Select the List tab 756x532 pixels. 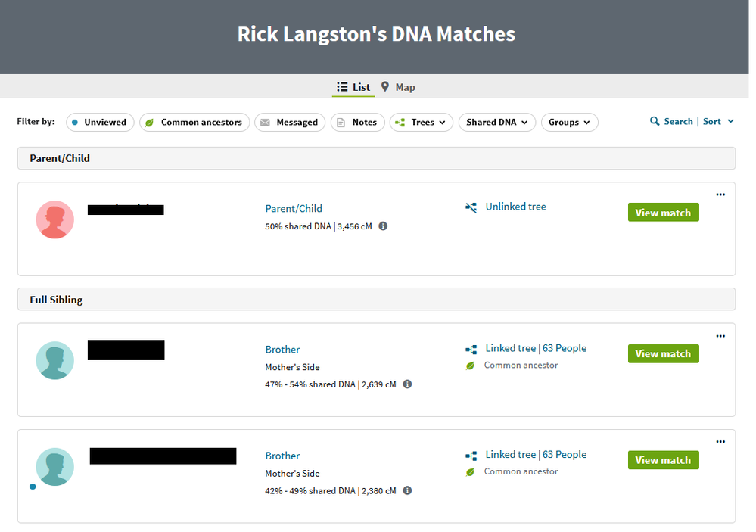pyautogui.click(x=353, y=87)
